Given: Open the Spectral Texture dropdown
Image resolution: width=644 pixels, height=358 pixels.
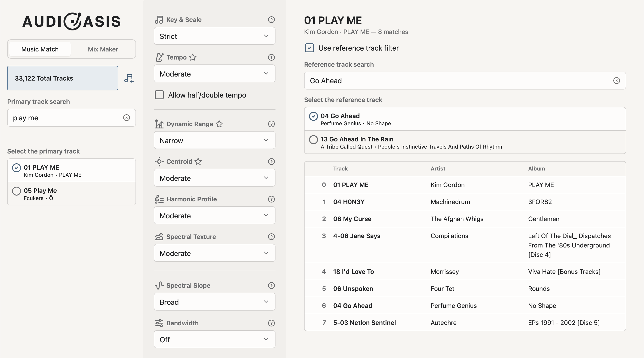Looking at the screenshot, I should 214,253.
